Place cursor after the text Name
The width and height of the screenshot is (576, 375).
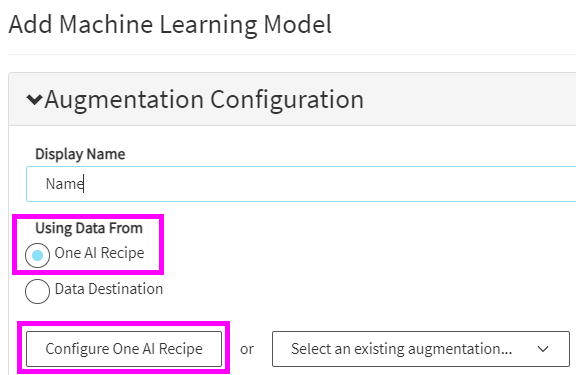[84, 184]
